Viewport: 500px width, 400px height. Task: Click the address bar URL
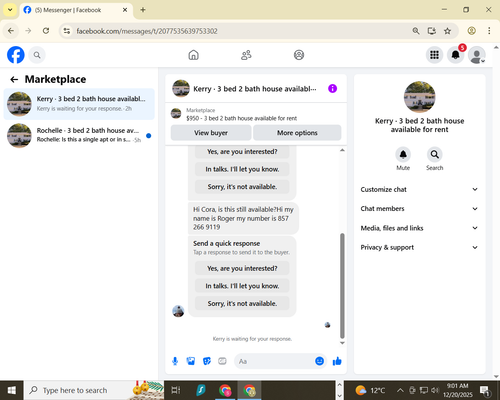coord(147,31)
